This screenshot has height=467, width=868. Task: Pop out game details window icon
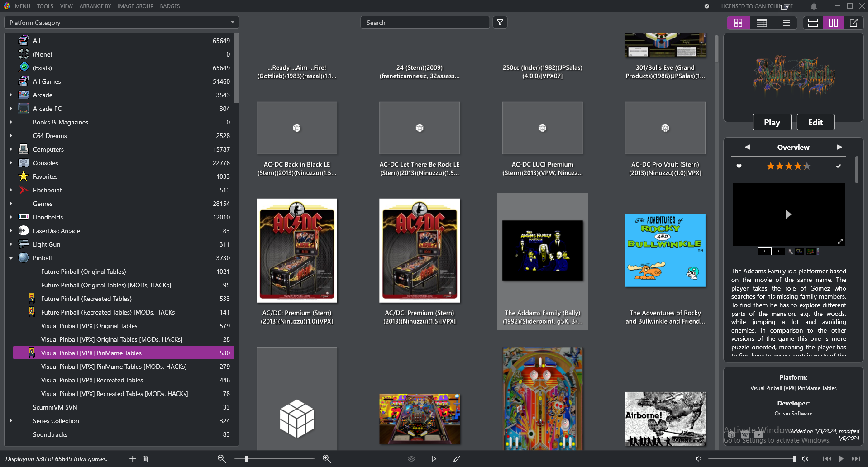click(x=854, y=23)
